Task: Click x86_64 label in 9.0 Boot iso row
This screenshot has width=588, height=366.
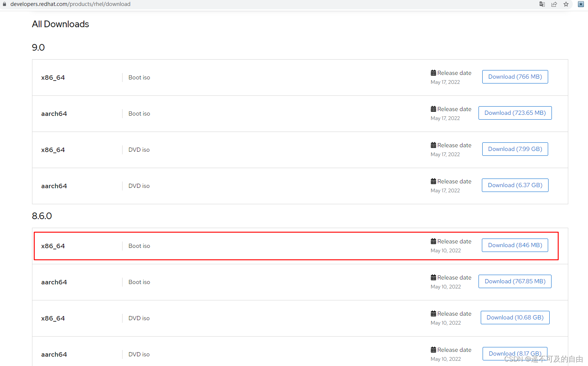Action: [x=53, y=78]
